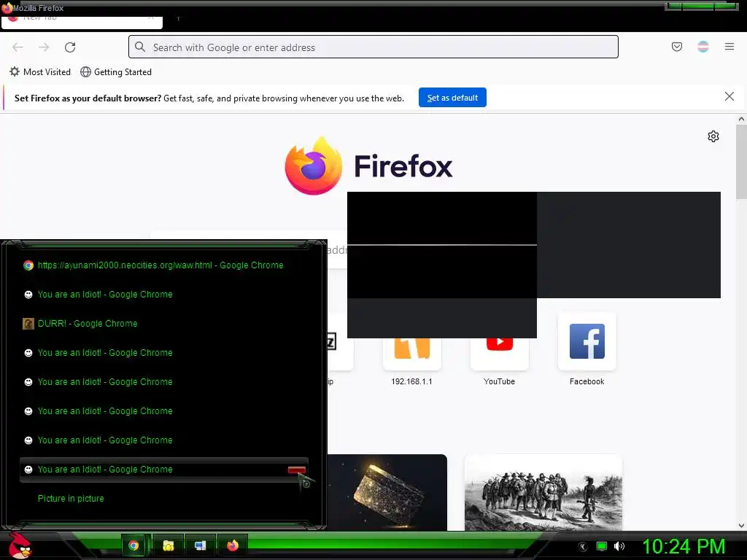Show hidden system tray icons

(x=583, y=546)
